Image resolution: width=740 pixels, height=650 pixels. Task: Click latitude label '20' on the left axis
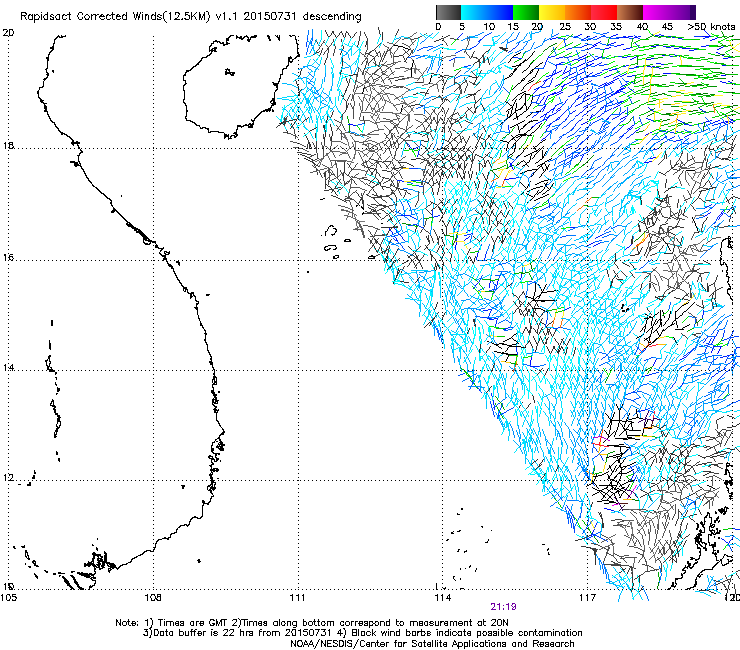pos(8,33)
